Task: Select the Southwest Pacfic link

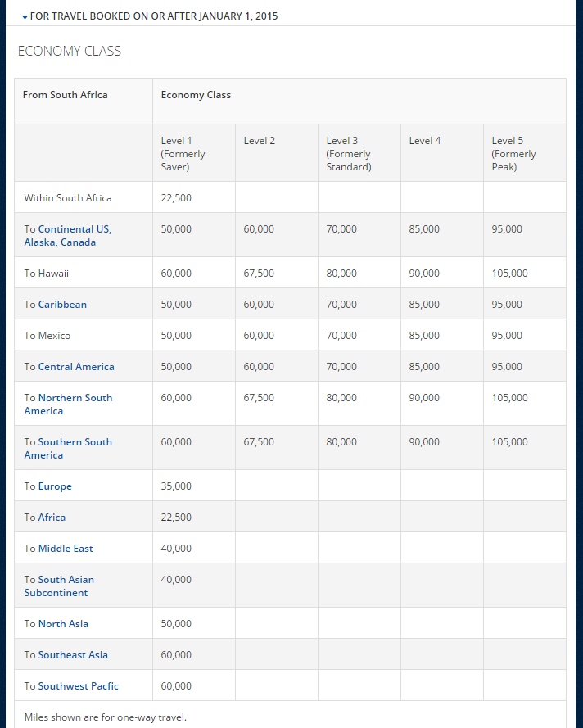Action: pos(78,686)
